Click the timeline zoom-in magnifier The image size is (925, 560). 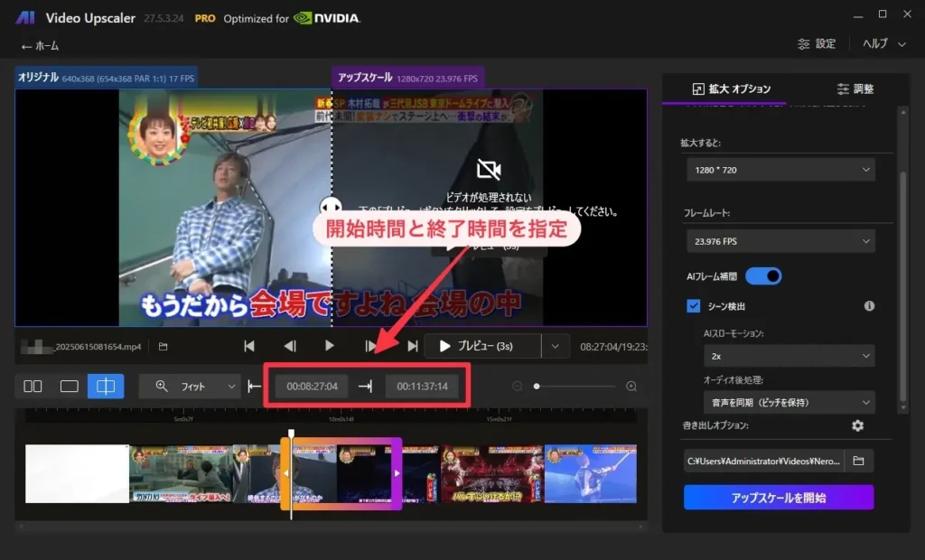pos(631,387)
